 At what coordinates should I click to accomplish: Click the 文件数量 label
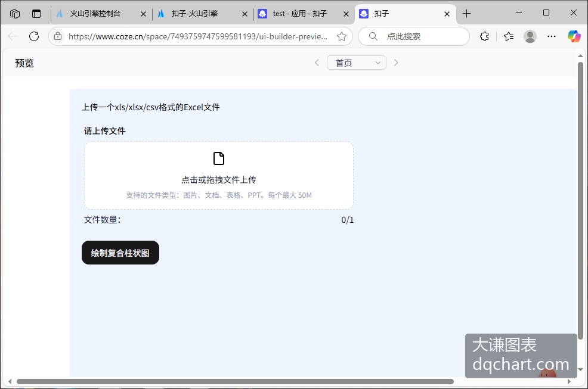click(103, 220)
